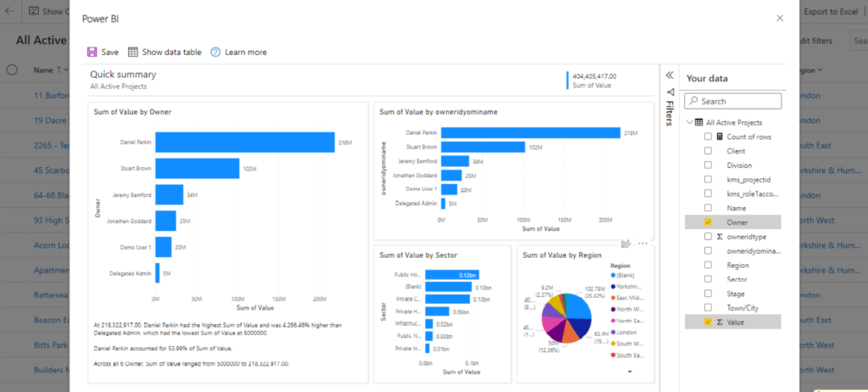Image resolution: width=868 pixels, height=392 pixels.
Task: Open the Region column dropdown in background grid
Action: coord(820,70)
